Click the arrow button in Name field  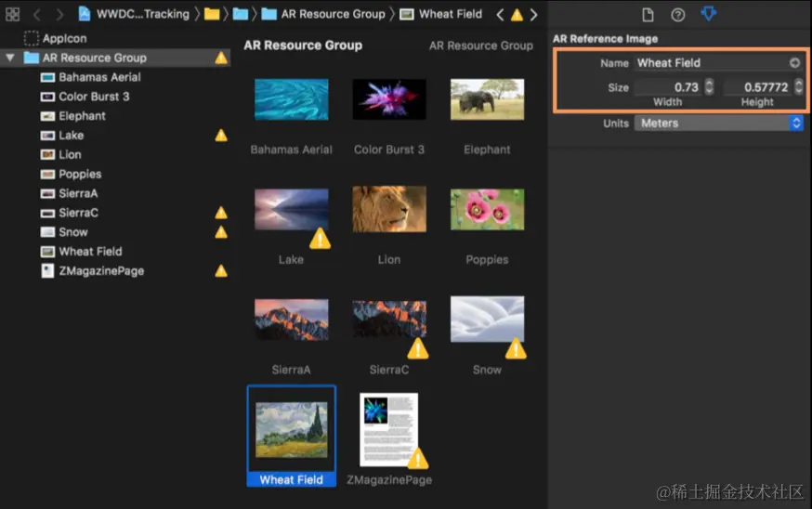pyautogui.click(x=794, y=62)
